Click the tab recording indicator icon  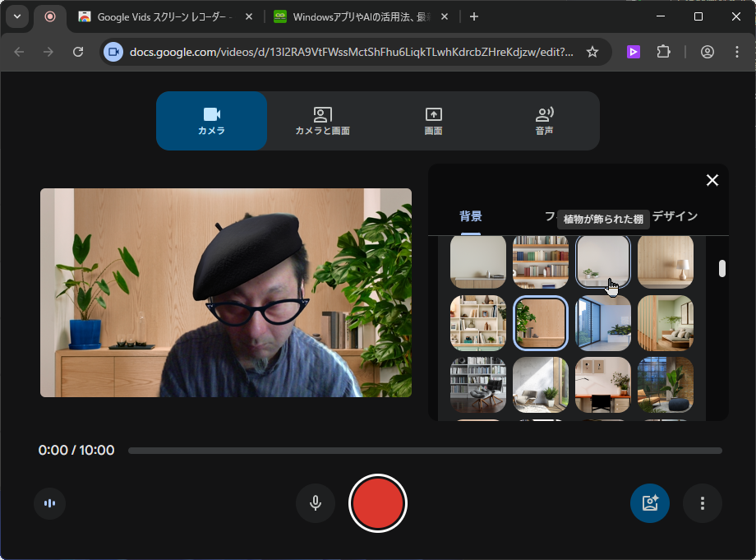tap(49, 16)
